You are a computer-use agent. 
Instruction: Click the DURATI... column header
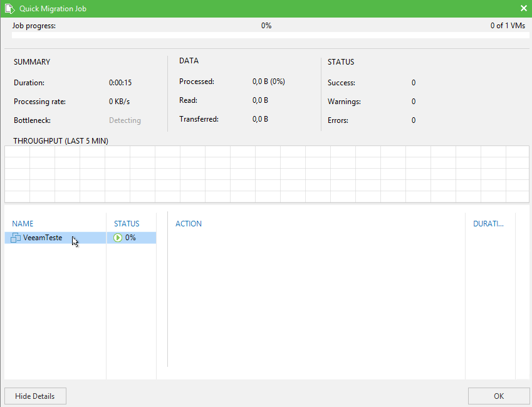pyautogui.click(x=488, y=224)
